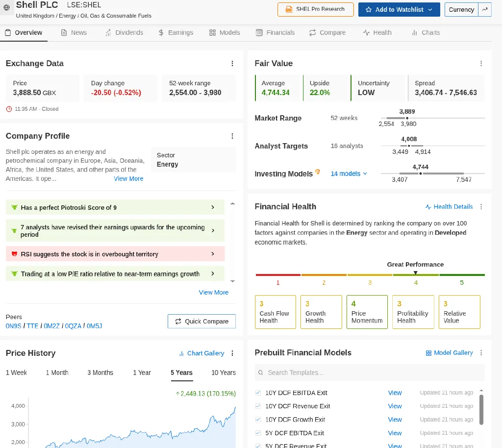Click the search icon in Search Templates
This screenshot has height=448, width=502.
tap(261, 373)
